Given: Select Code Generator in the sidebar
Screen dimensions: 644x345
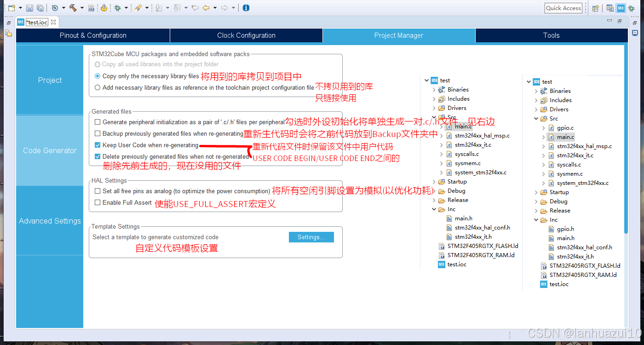Looking at the screenshot, I should 50,150.
